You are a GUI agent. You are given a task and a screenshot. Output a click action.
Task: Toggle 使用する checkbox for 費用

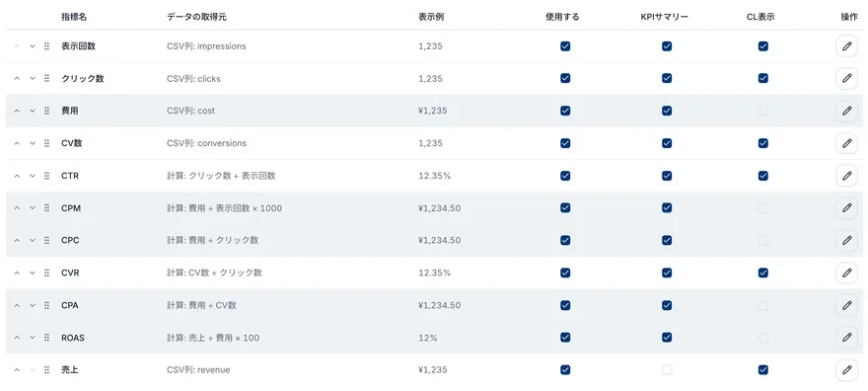coord(565,111)
